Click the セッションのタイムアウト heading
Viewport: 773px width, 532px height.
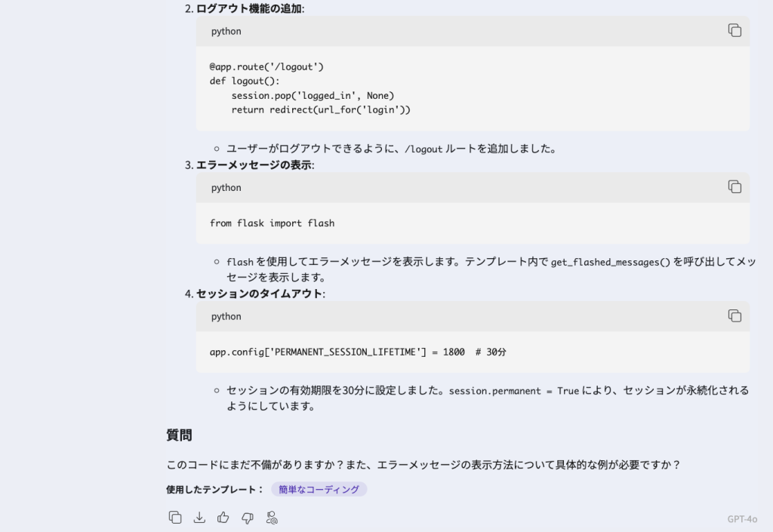[260, 294]
